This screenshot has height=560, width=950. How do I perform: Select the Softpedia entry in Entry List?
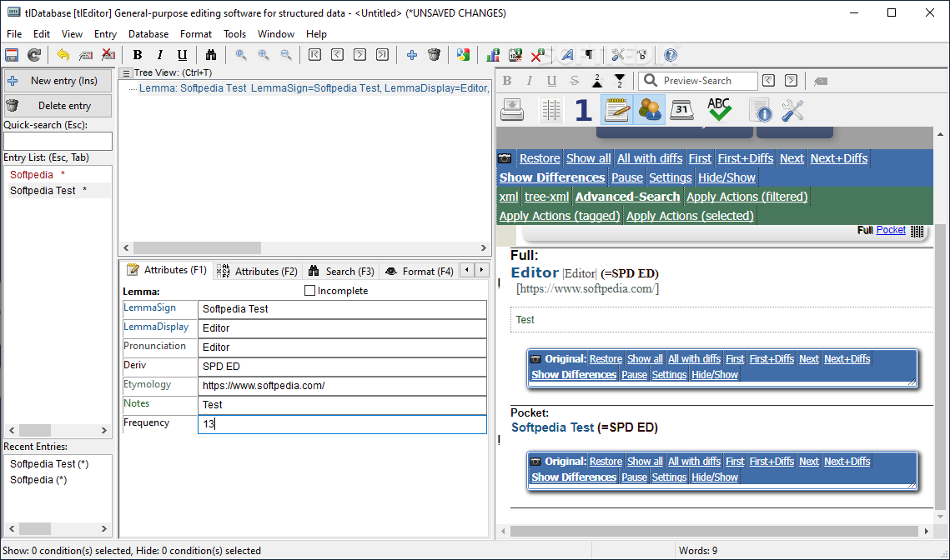(32, 174)
